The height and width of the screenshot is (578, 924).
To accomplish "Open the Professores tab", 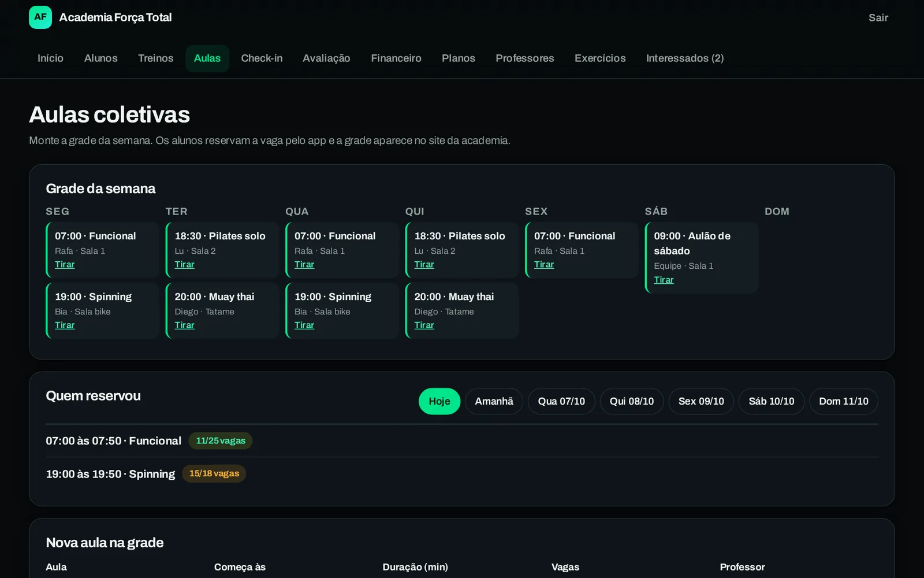I will coord(525,58).
